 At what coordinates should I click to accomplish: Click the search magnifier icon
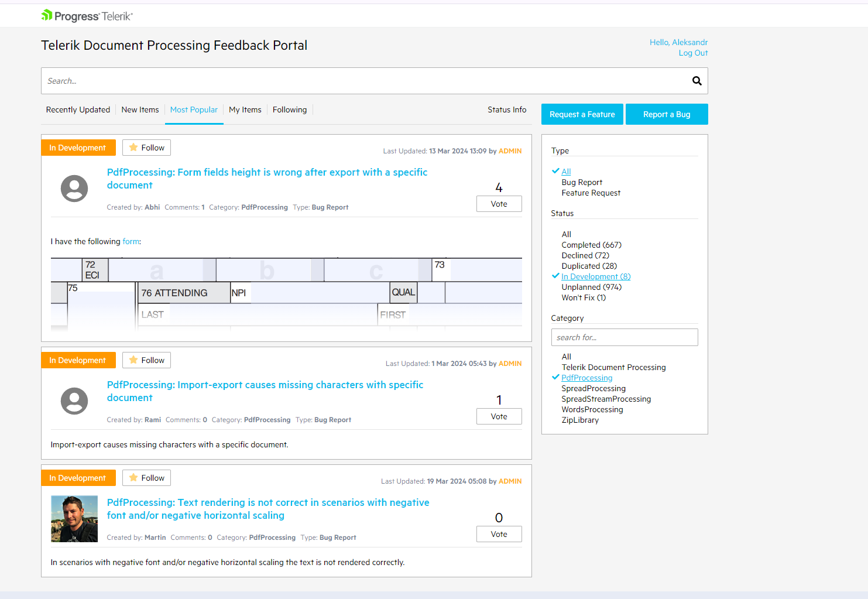pyautogui.click(x=697, y=81)
